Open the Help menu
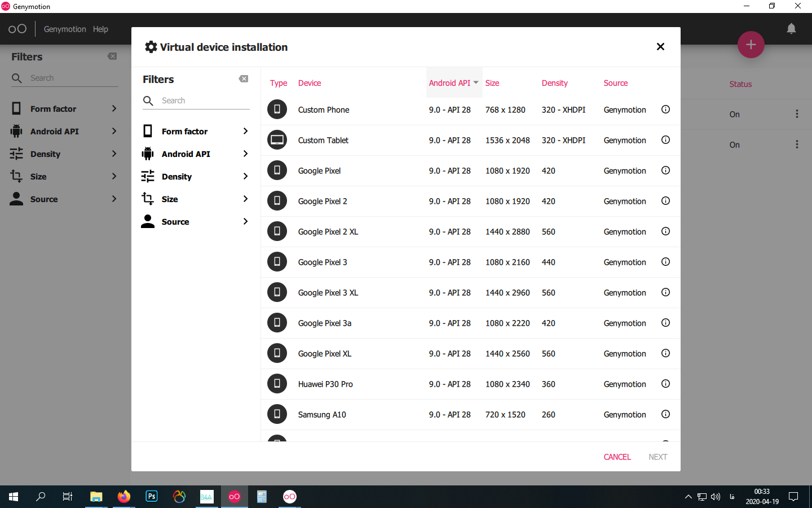 (x=100, y=29)
